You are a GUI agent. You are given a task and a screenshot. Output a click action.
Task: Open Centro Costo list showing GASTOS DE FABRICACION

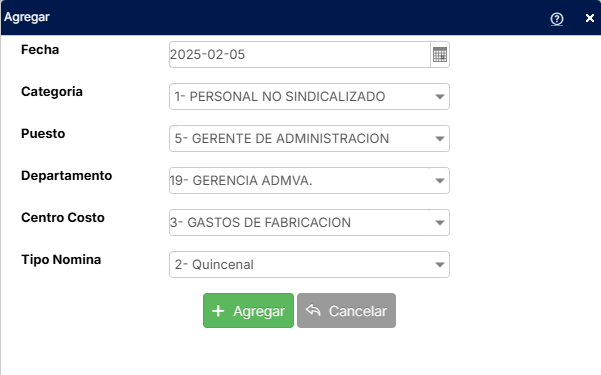309,222
